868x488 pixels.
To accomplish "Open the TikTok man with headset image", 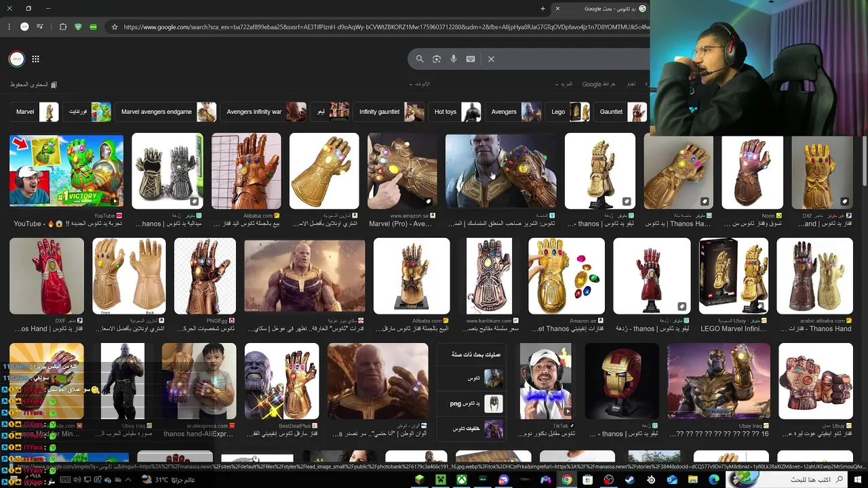I will [546, 381].
